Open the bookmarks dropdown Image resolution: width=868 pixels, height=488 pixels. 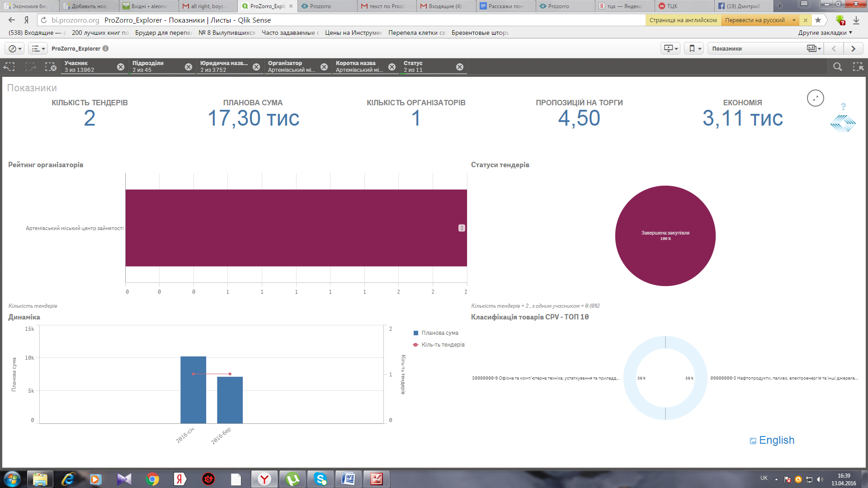(694, 49)
